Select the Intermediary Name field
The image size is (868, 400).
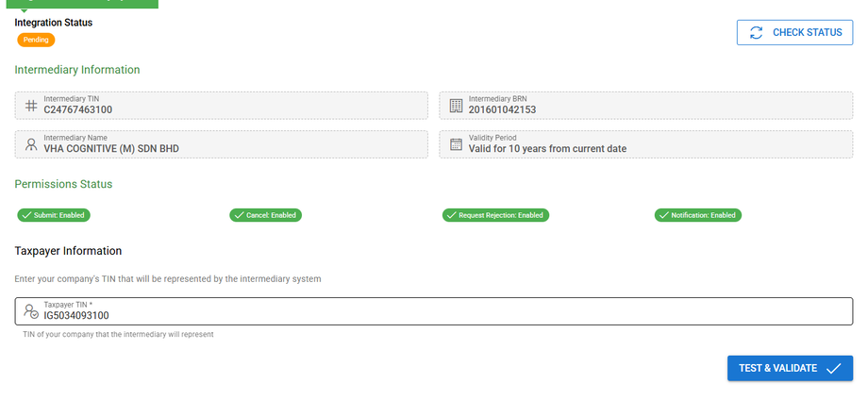(221, 144)
